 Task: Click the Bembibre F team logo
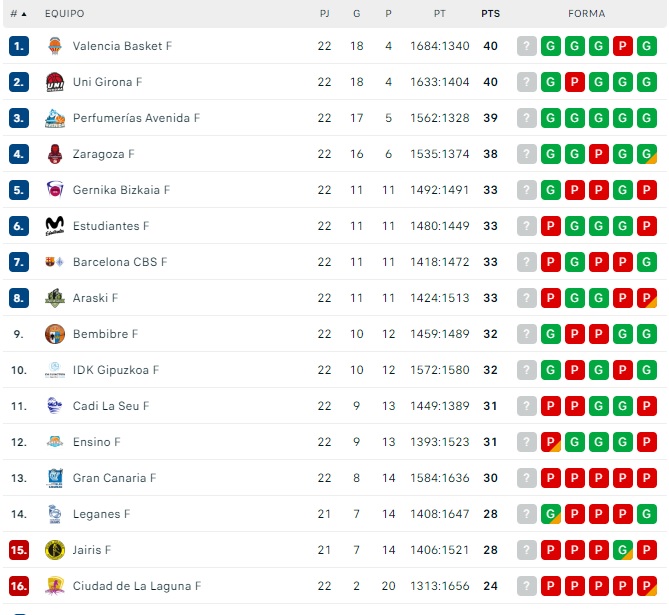pyautogui.click(x=55, y=334)
